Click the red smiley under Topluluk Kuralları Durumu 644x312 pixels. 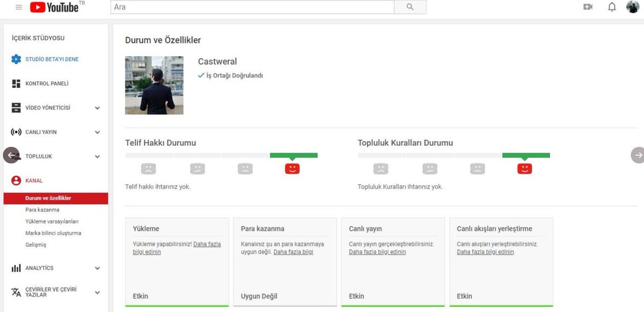coord(525,169)
